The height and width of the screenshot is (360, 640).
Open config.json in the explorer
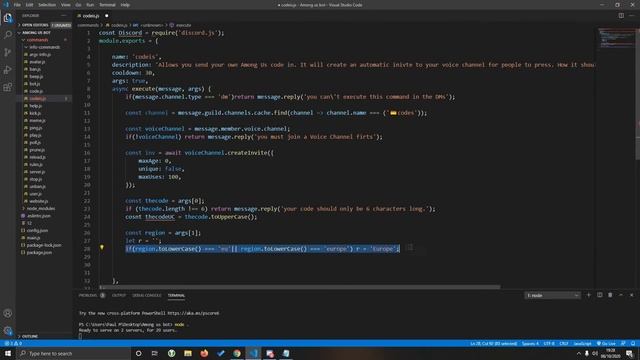pyautogui.click(x=37, y=230)
